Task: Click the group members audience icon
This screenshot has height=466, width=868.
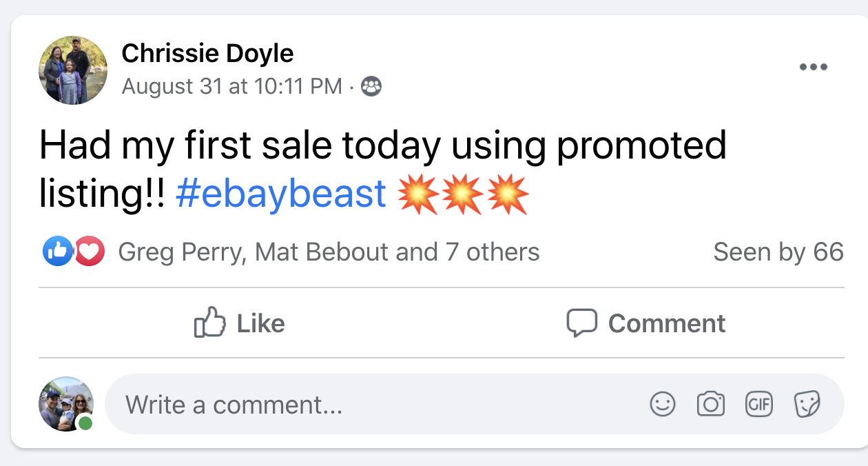Action: 371,86
